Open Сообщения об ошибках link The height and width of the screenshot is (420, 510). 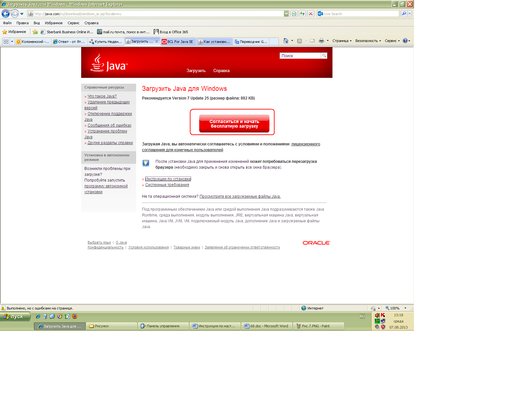[110, 125]
